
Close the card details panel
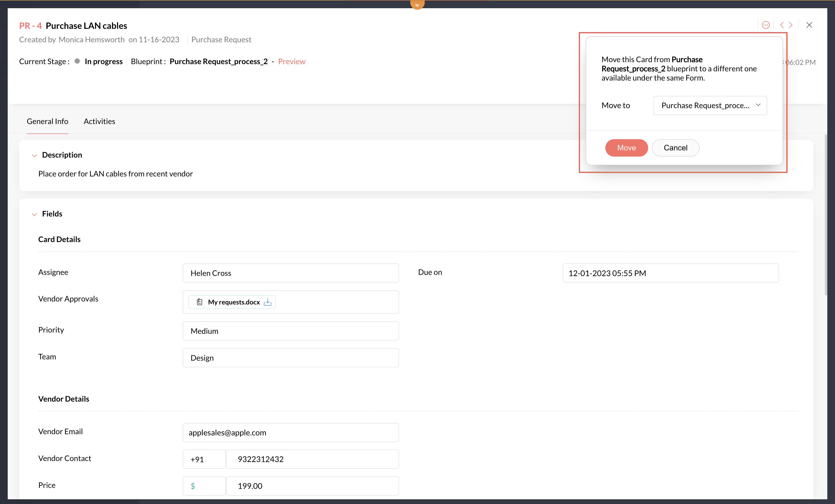[809, 25]
